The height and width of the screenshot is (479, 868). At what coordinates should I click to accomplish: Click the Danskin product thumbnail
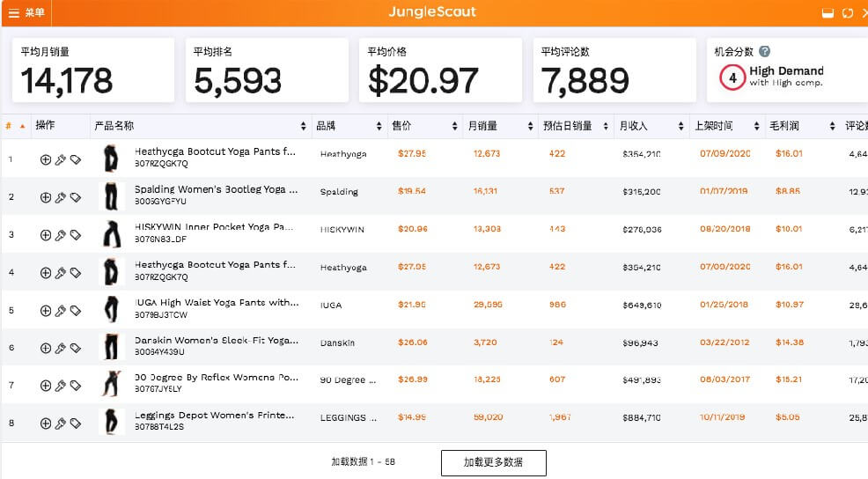click(111, 347)
